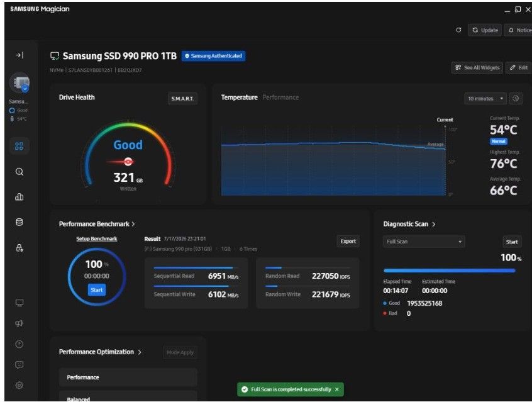Select the Performance optimization mode option

pyautogui.click(x=128, y=377)
